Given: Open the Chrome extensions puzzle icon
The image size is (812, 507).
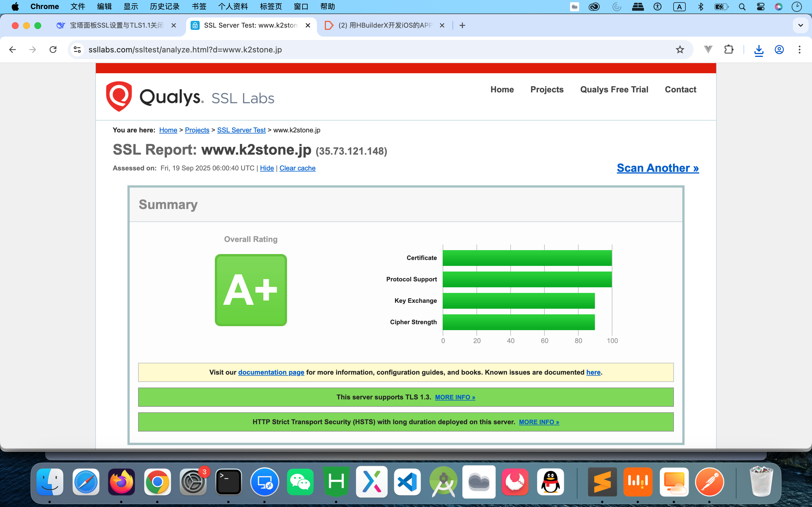Looking at the screenshot, I should [x=729, y=50].
